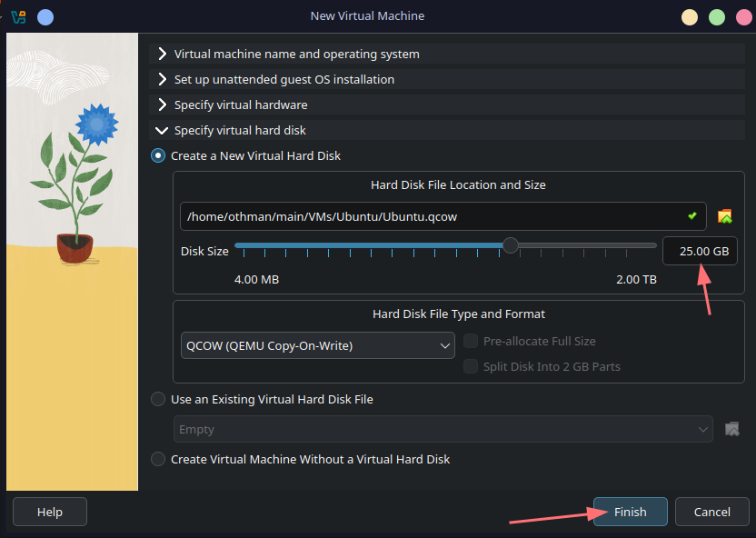
Task: Choose Create Virtual Machine Without a Virtual Hard Disk
Action: (x=158, y=459)
